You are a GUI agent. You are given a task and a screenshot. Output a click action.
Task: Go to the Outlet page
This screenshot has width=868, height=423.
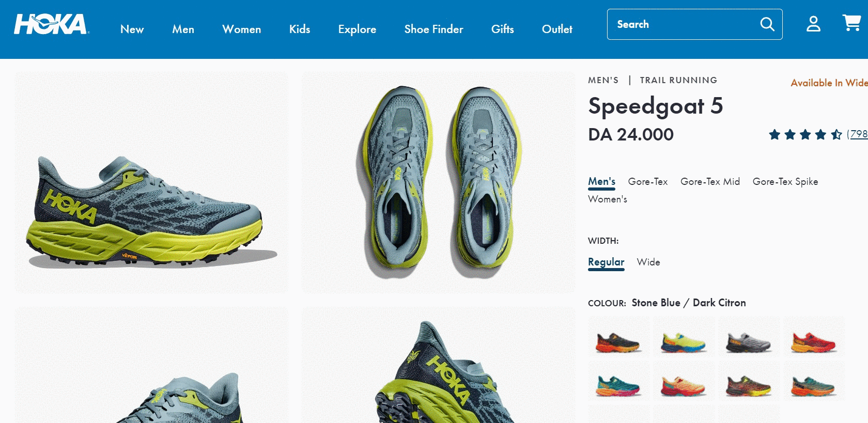[557, 29]
